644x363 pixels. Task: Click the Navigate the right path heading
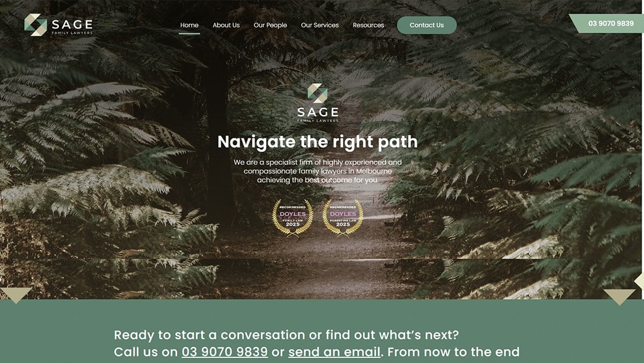tap(318, 142)
